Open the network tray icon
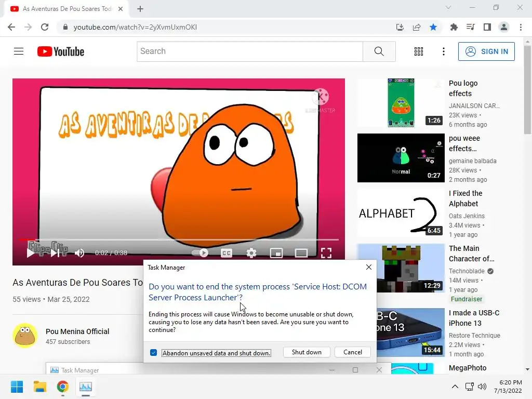 point(470,387)
